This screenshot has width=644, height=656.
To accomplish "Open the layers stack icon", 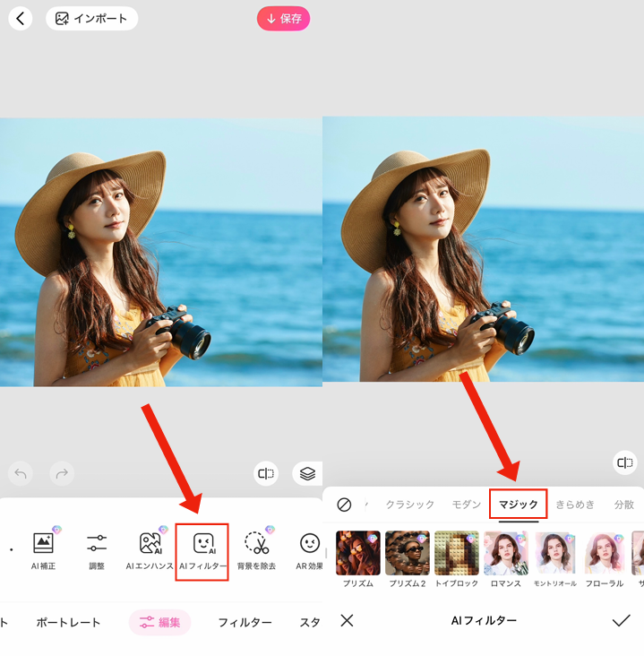I will 307,473.
